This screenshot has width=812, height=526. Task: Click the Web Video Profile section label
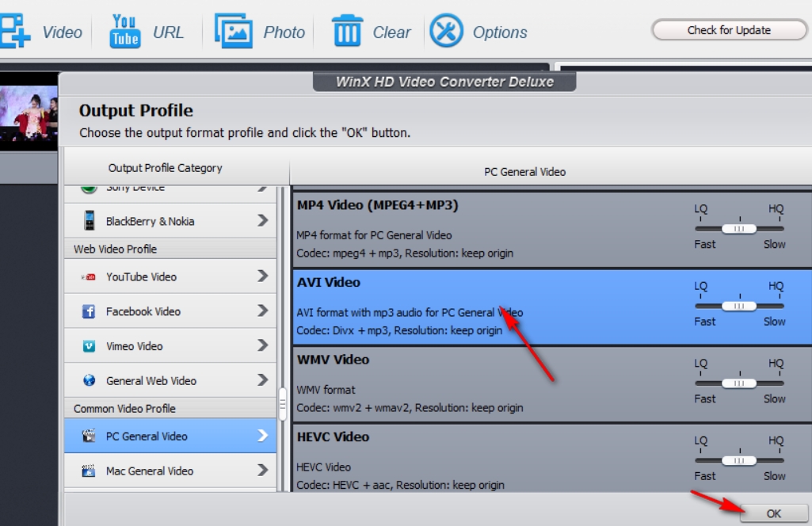coord(115,249)
